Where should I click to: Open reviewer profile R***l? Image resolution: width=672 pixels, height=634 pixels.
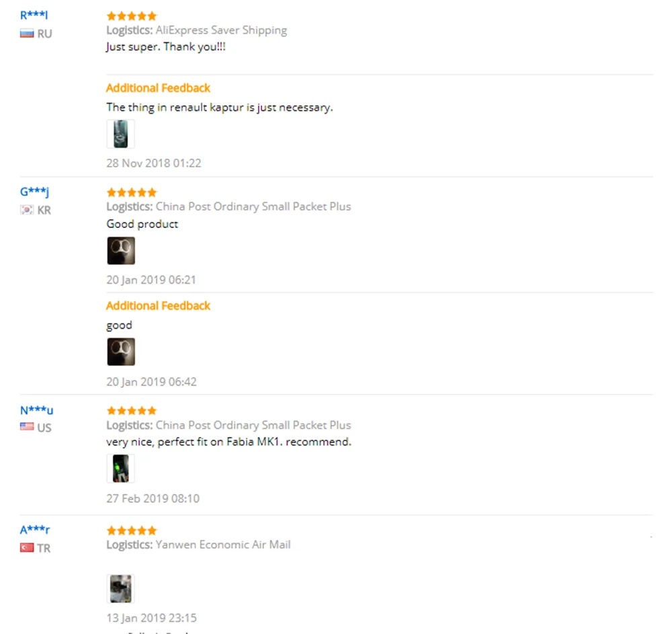point(34,15)
